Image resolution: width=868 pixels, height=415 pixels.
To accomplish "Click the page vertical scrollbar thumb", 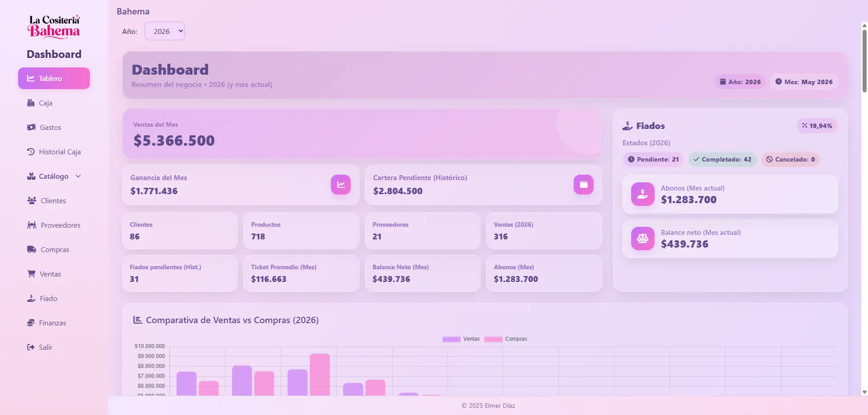I will coord(864,61).
